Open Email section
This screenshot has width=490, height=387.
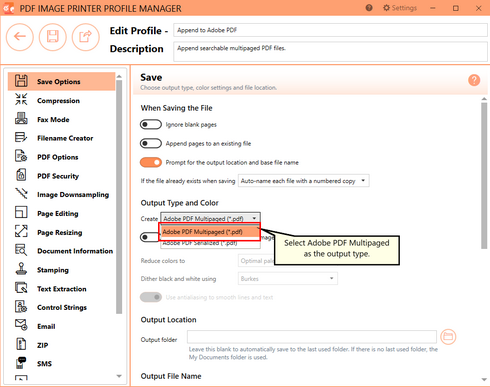pyautogui.click(x=61, y=326)
